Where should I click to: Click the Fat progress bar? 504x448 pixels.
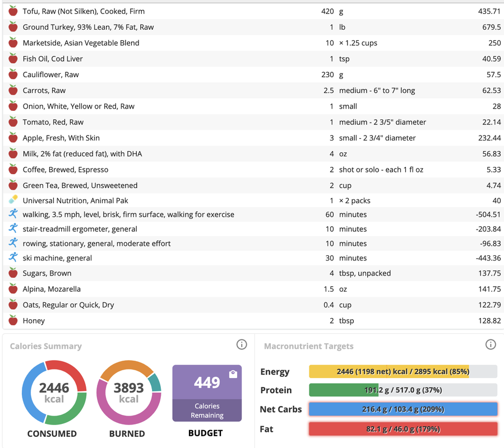click(x=403, y=429)
